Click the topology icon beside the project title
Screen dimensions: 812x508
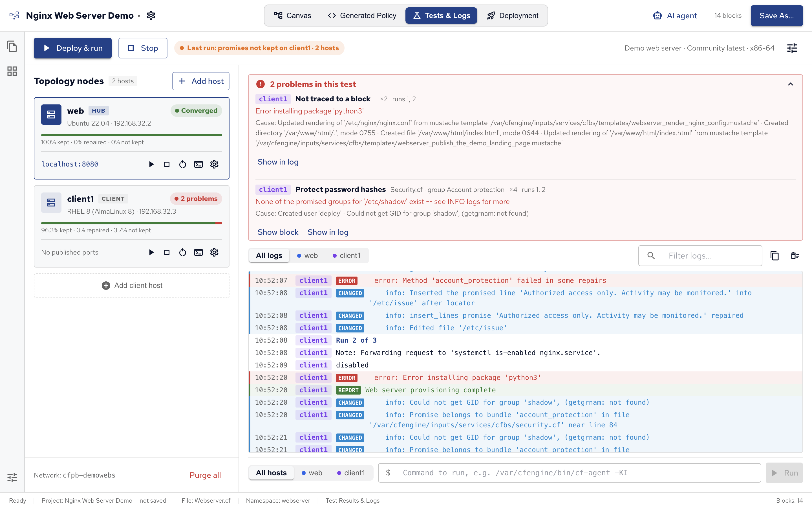(14, 16)
